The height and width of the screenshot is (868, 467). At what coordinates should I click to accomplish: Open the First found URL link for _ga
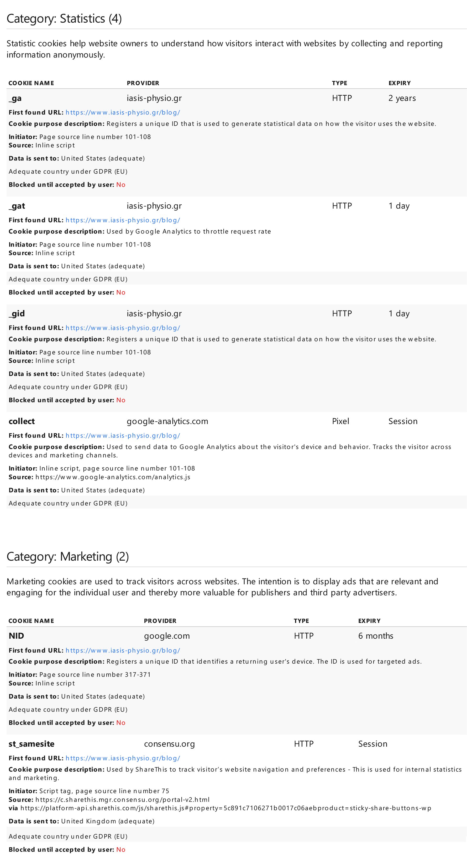click(123, 112)
